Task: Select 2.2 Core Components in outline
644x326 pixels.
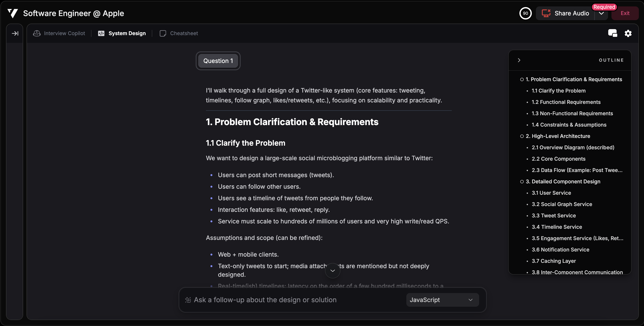Action: [559, 159]
